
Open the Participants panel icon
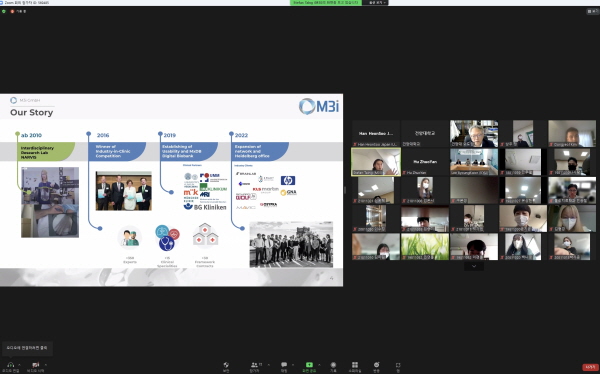click(x=254, y=365)
